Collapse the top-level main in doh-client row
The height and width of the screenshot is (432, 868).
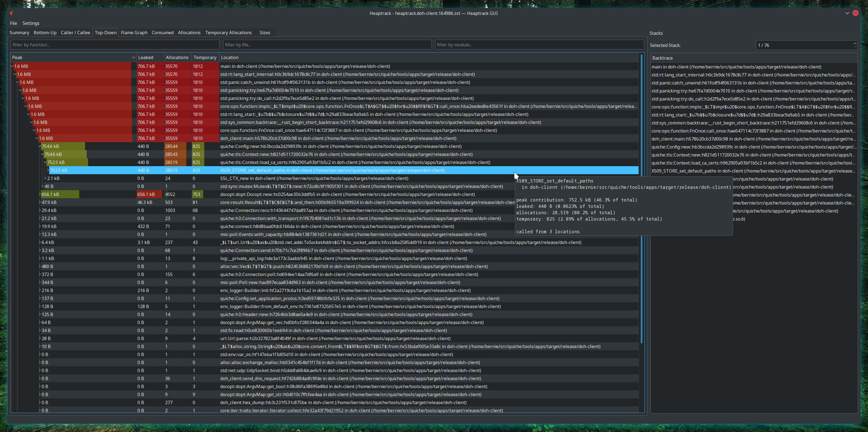(12, 66)
